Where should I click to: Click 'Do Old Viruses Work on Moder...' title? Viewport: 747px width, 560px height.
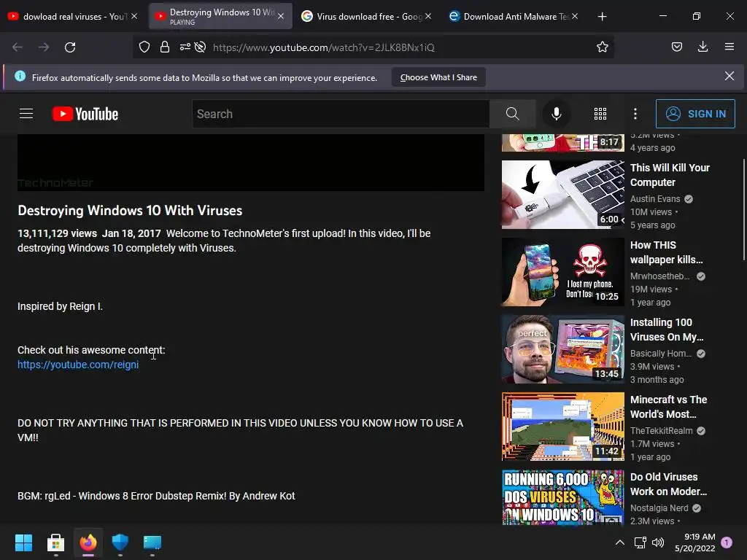point(668,484)
